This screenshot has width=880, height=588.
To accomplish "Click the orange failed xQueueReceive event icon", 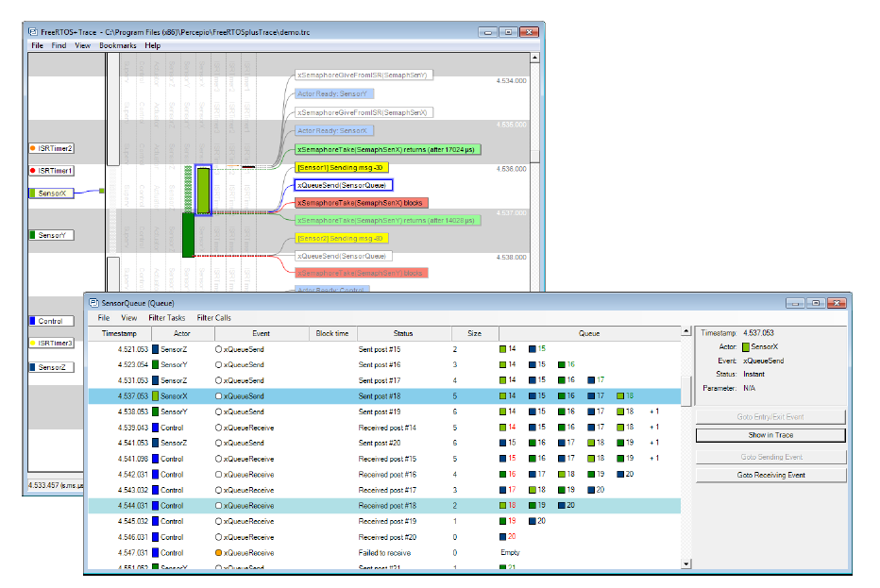I will (218, 553).
